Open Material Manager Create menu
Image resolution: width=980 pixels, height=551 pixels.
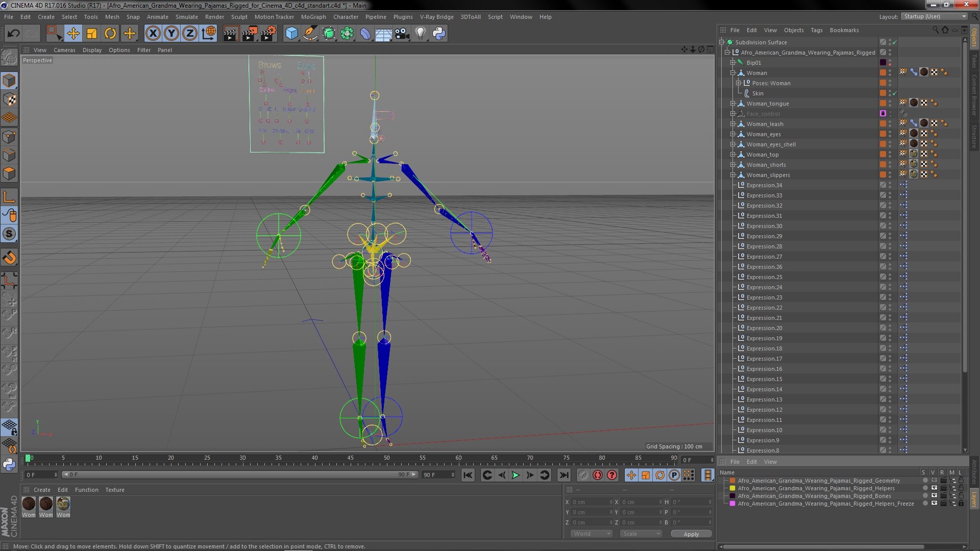[42, 490]
